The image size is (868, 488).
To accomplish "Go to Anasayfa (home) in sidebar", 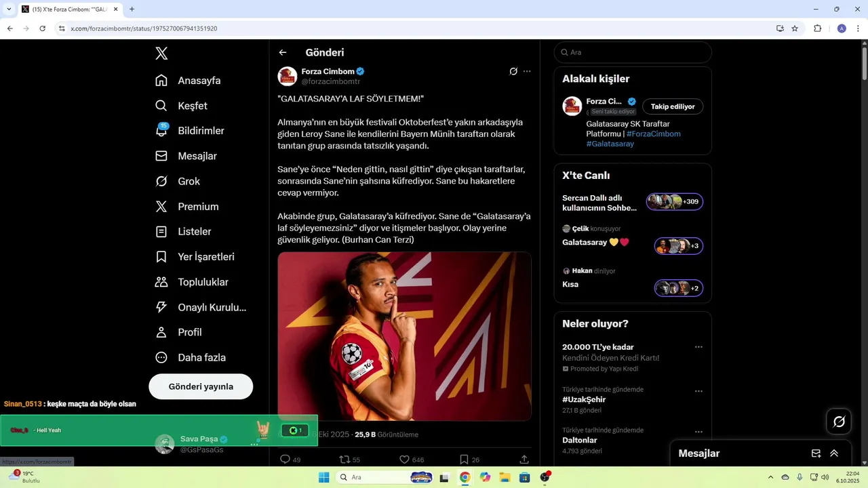I will 188,81.
